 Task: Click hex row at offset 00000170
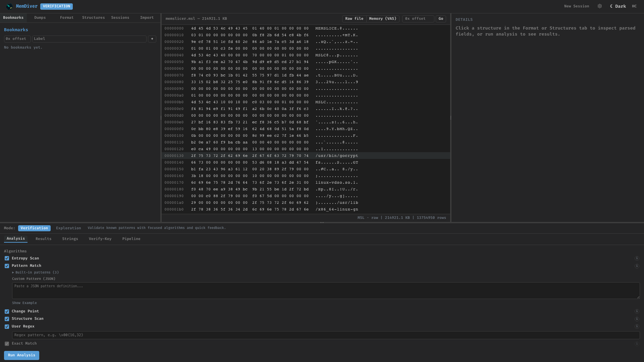(x=306, y=183)
